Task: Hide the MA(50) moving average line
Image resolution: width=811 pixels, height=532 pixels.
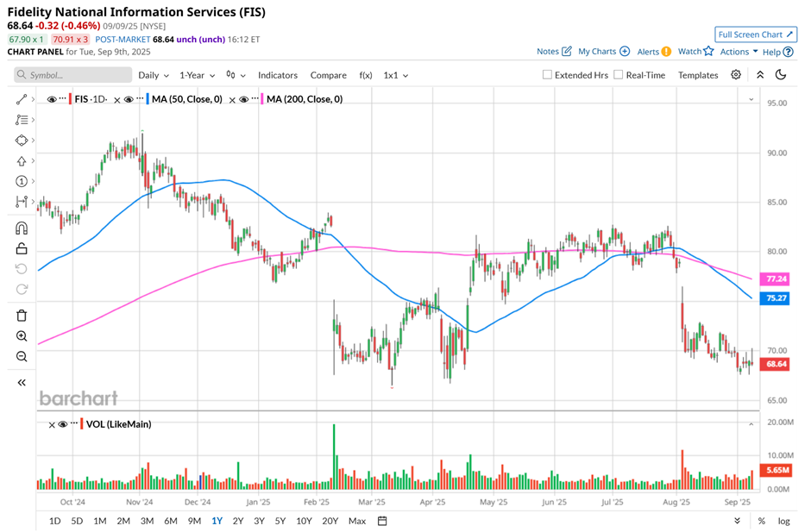Action: pyautogui.click(x=129, y=99)
